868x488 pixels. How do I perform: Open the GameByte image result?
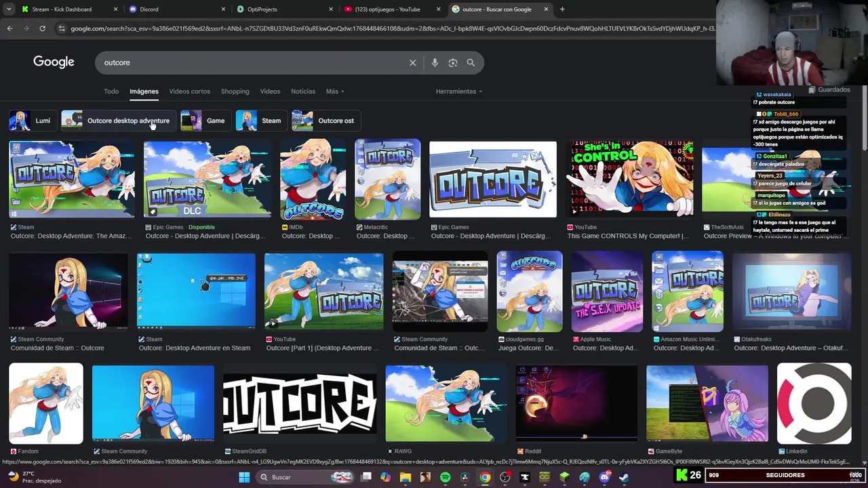click(707, 403)
